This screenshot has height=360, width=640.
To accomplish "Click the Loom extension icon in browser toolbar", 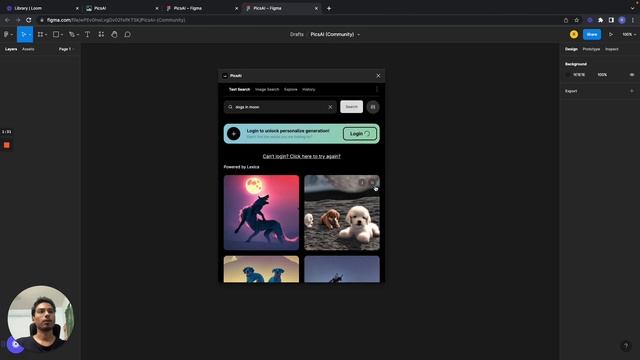I will click(590, 20).
